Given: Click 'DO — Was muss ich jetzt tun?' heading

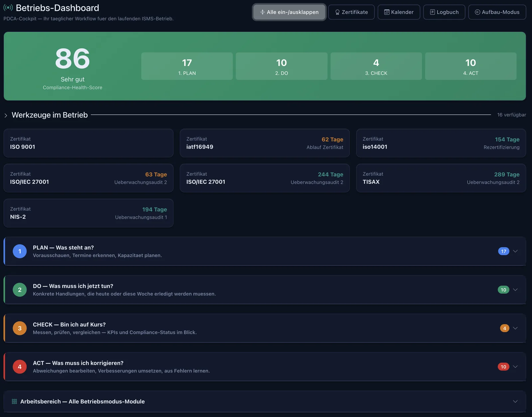Looking at the screenshot, I should (x=73, y=286).
